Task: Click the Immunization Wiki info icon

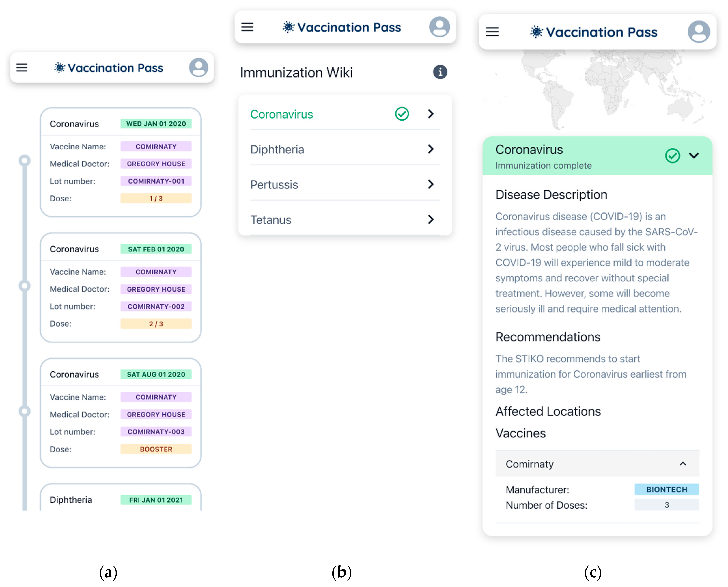Action: click(x=440, y=72)
